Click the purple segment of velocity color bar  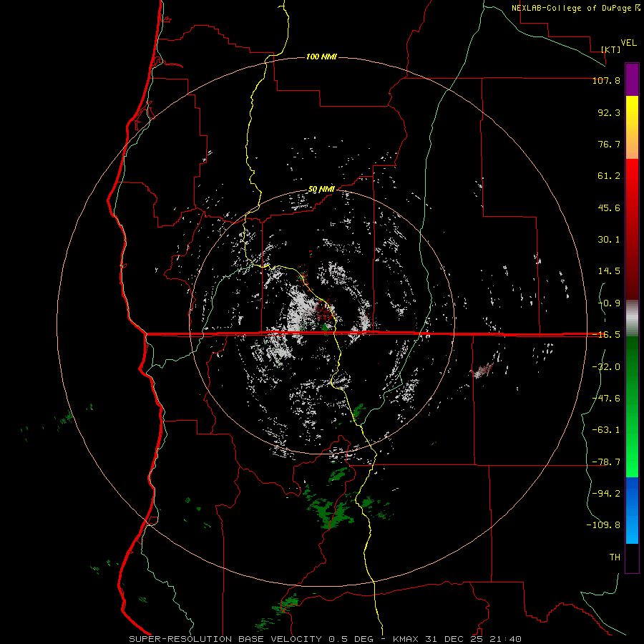coord(632,79)
